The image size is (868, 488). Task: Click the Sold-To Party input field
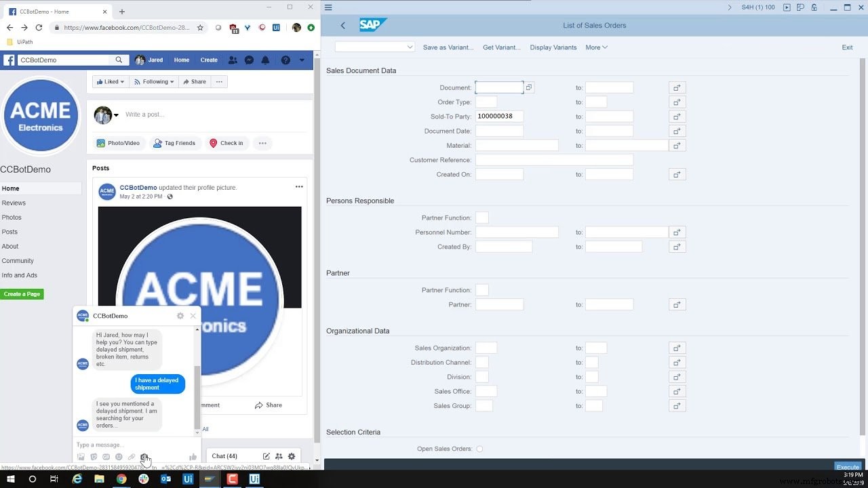tap(498, 117)
